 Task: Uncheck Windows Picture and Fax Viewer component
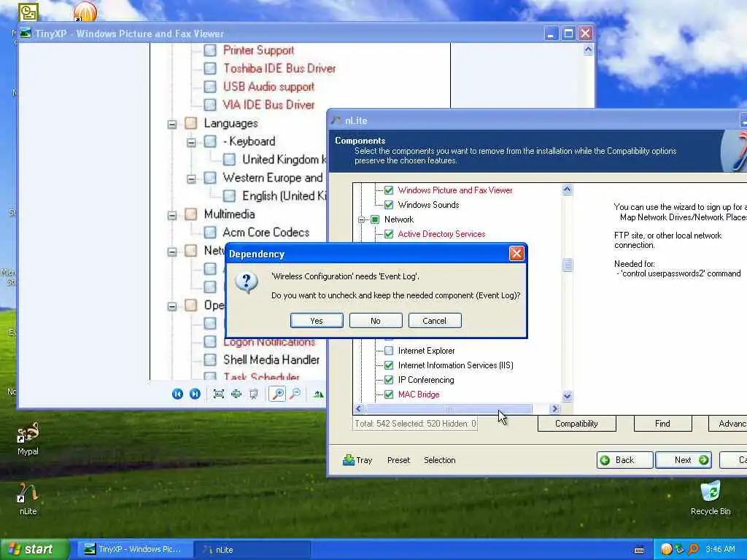389,190
